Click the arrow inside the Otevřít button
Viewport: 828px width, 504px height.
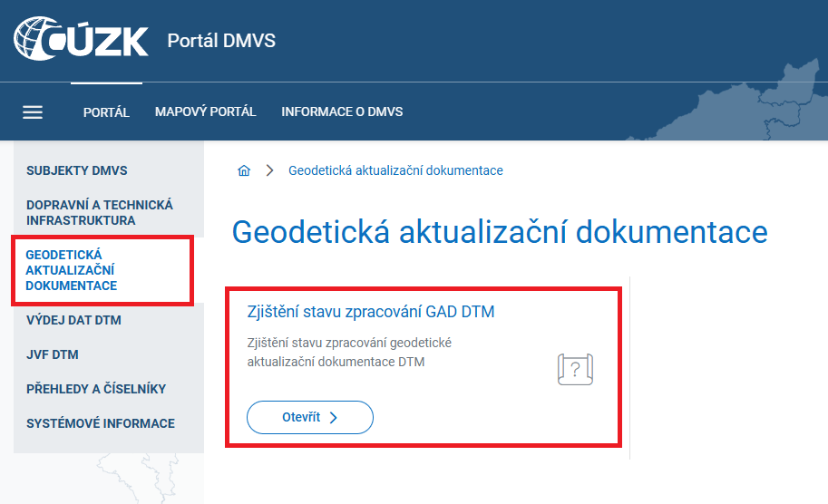coord(333,418)
